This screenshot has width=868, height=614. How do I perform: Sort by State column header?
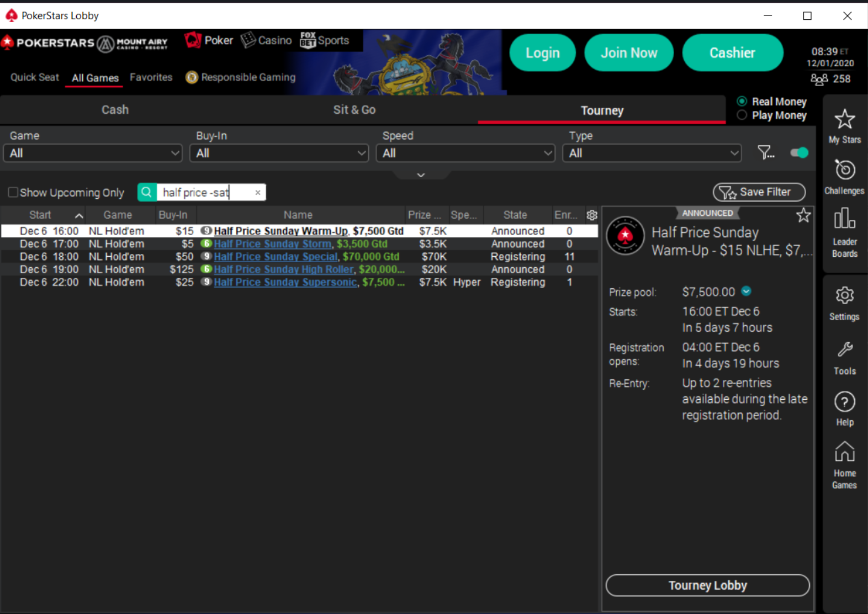click(x=515, y=215)
